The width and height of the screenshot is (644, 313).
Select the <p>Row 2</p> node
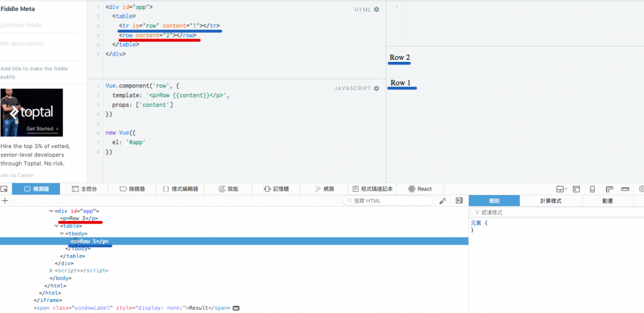[x=79, y=218]
